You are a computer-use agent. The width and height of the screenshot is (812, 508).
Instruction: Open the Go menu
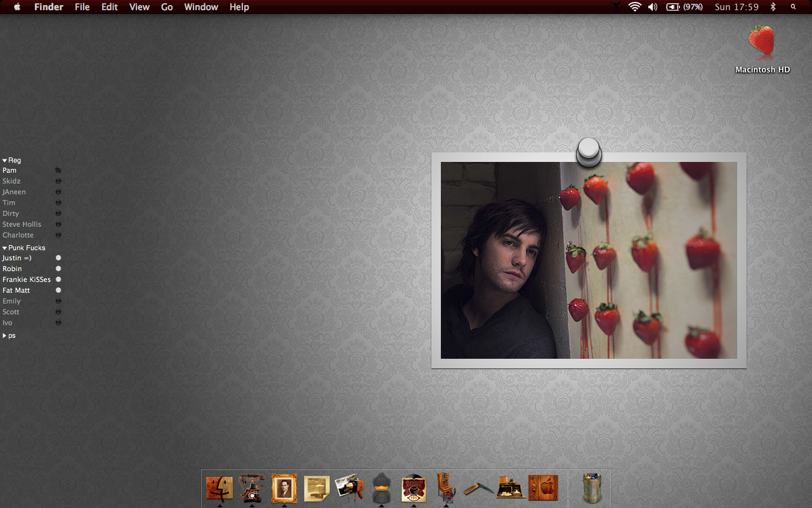[167, 7]
